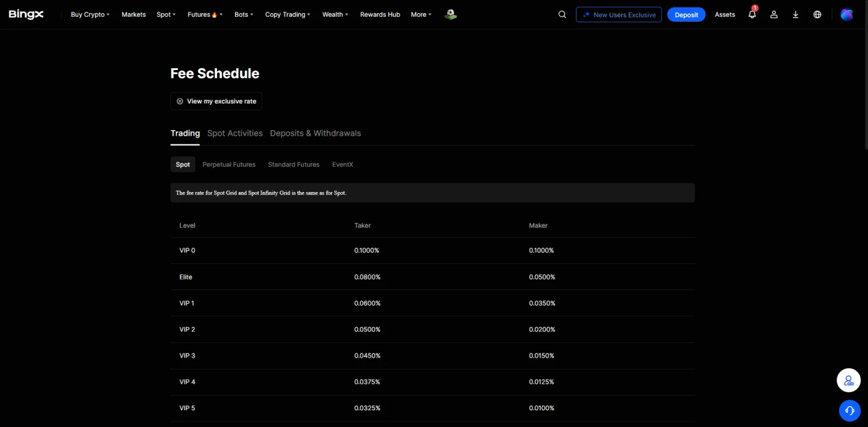The image size is (868, 427).
Task: Switch to Spot Activities tab
Action: [235, 133]
